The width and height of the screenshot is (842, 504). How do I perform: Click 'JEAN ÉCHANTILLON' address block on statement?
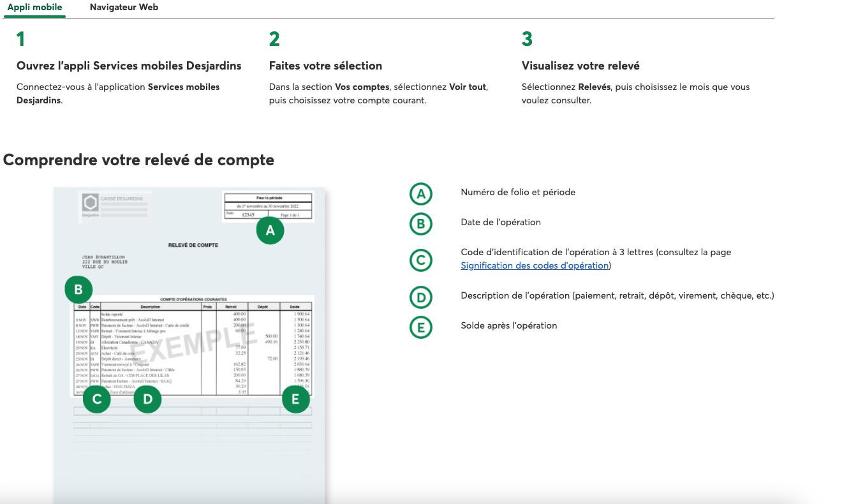[x=105, y=262]
